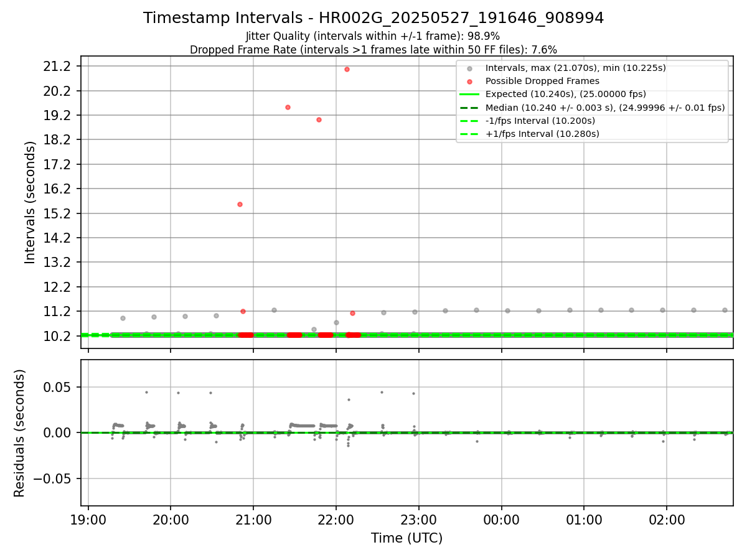Screen dimensions: 747x560
Task: Click the highest red dropped-frame point near 21 seconds
Action: (x=347, y=69)
